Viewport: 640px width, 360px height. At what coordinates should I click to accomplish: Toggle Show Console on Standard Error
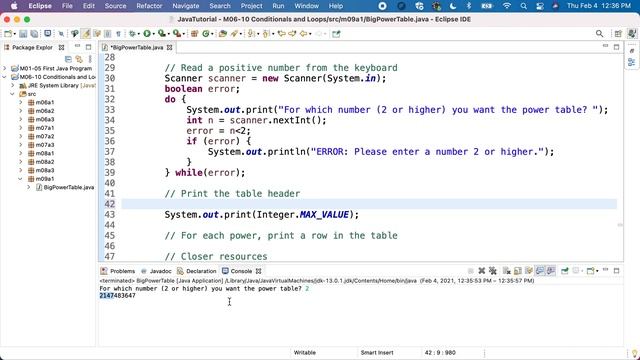[551, 271]
